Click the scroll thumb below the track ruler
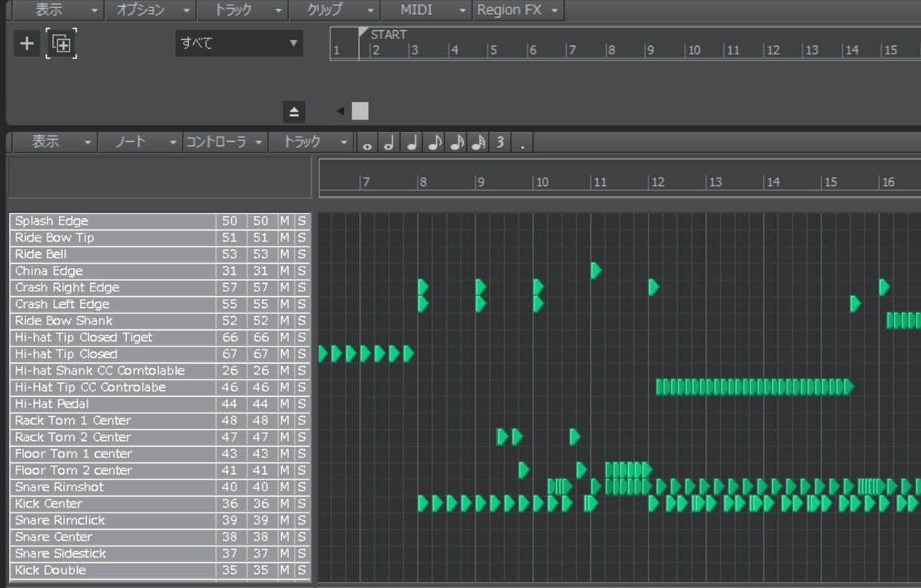Viewport: 921px width, 588px height. tap(360, 111)
